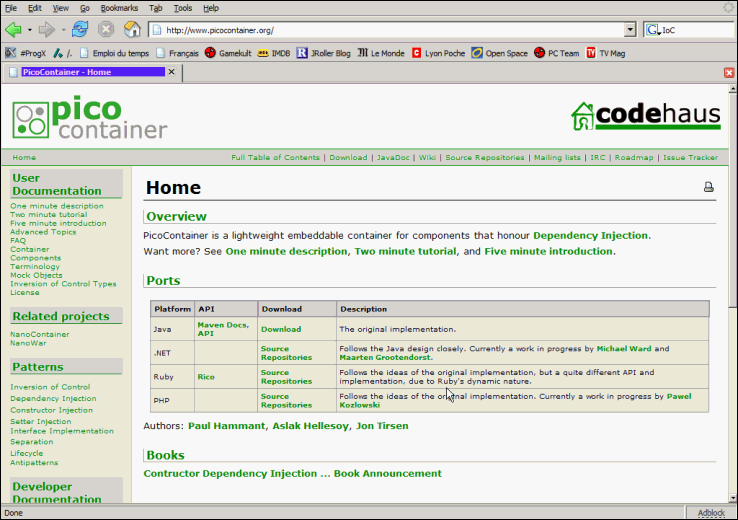The height and width of the screenshot is (520, 738).
Task: Open the Roadmap link
Action: pos(634,158)
